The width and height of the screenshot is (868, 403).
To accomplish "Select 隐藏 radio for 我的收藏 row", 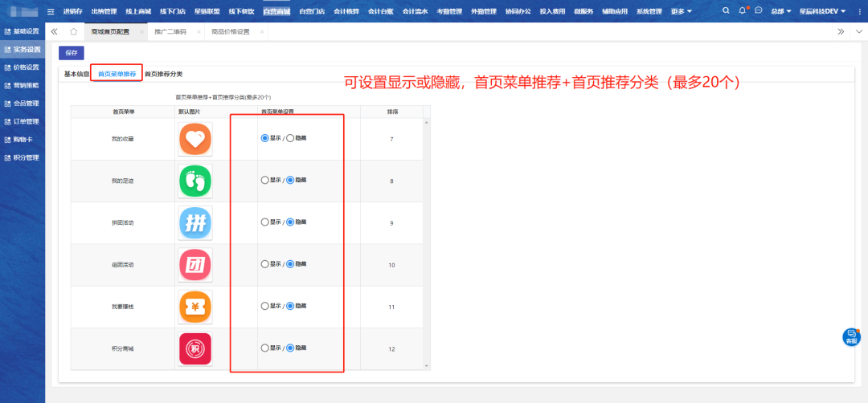I will [290, 138].
